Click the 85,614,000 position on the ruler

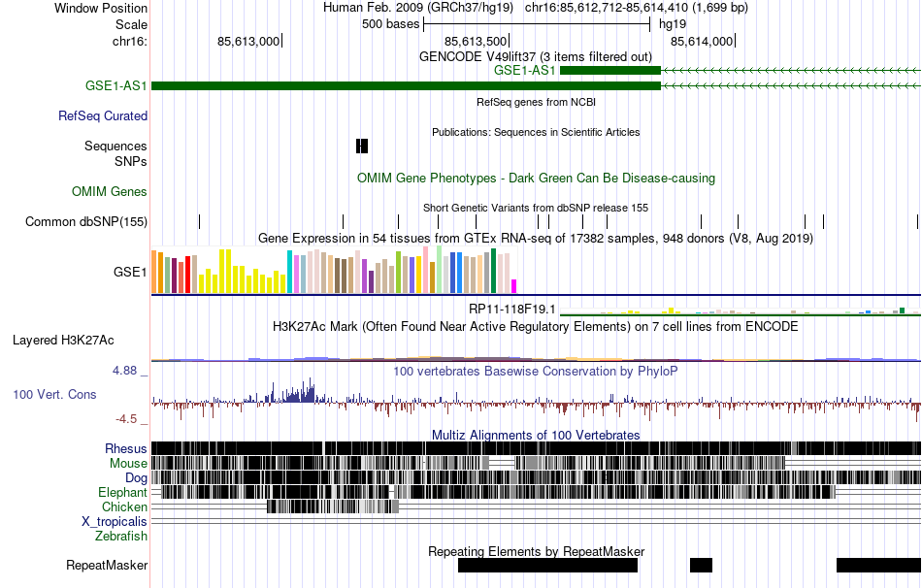[x=703, y=41]
